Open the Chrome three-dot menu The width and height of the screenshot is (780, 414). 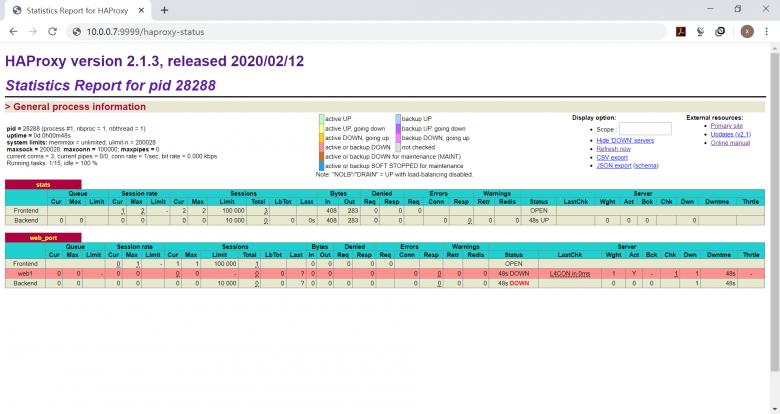767,31
